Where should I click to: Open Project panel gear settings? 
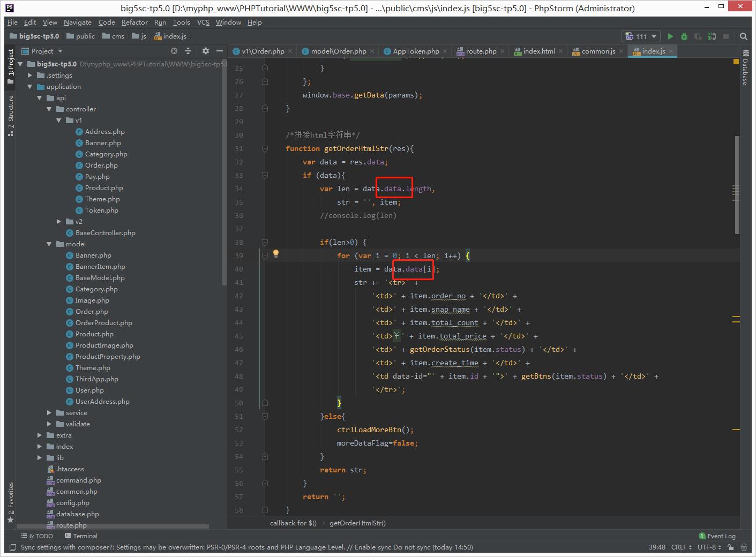coord(205,51)
